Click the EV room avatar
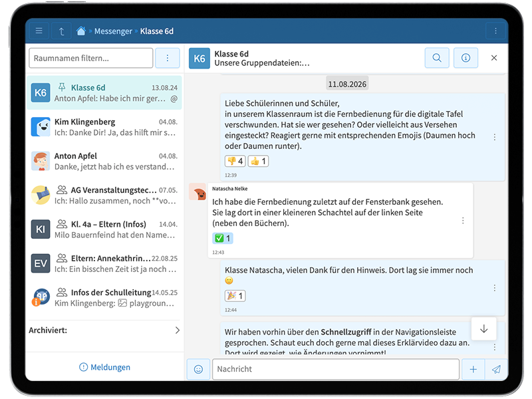Screen dimensions: 532x399 41,263
